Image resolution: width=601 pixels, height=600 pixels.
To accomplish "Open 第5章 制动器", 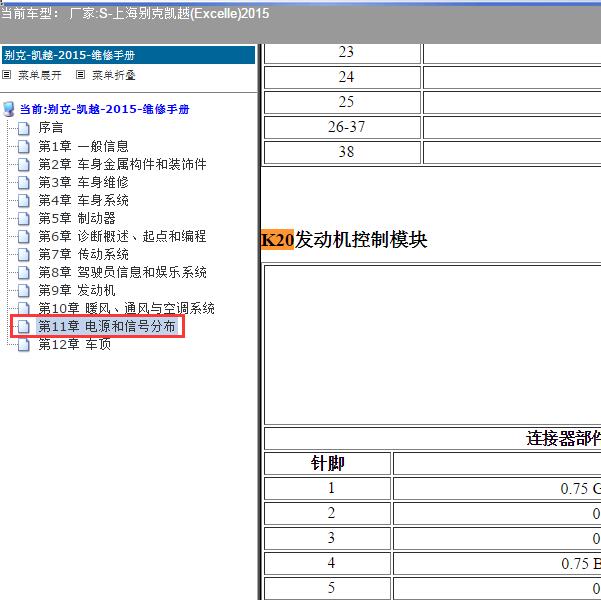I will pos(77,218).
